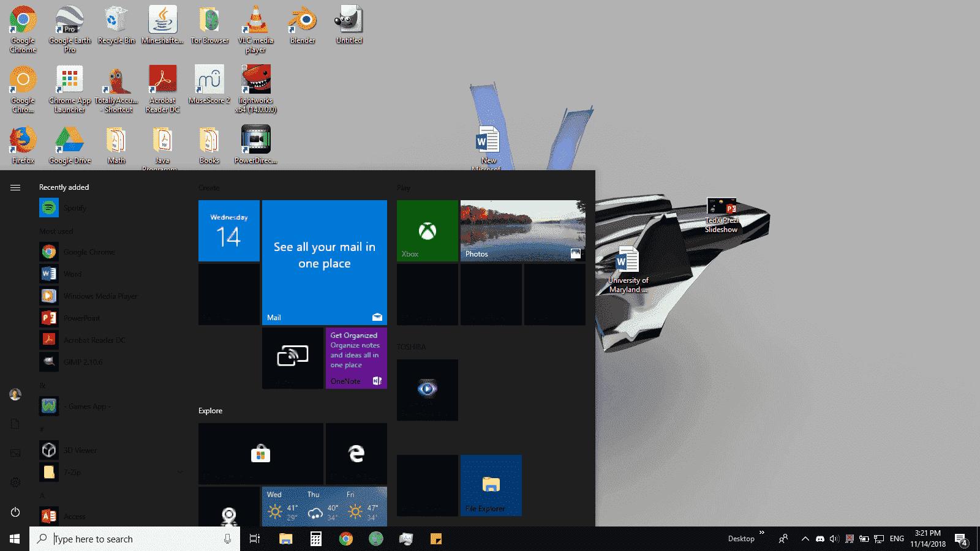Image resolution: width=980 pixels, height=551 pixels.
Task: Open the Mail tile
Action: (325, 263)
